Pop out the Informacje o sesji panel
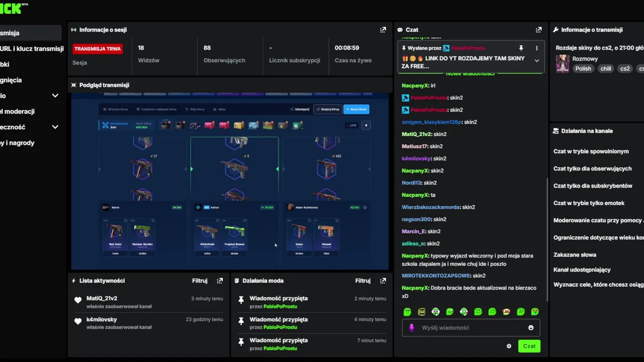 pyautogui.click(x=383, y=30)
